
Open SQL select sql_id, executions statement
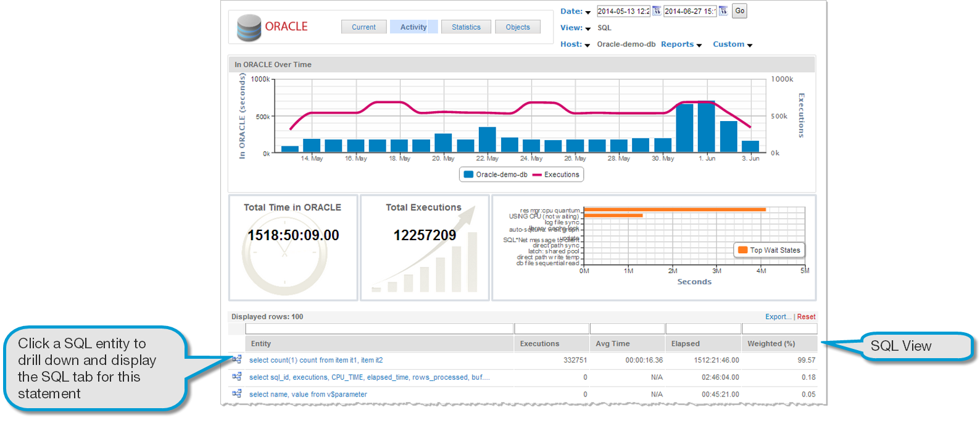click(x=370, y=377)
